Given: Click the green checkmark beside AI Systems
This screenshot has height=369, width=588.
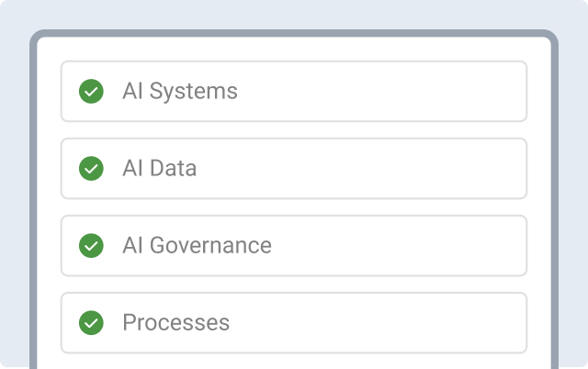Looking at the screenshot, I should [x=91, y=91].
